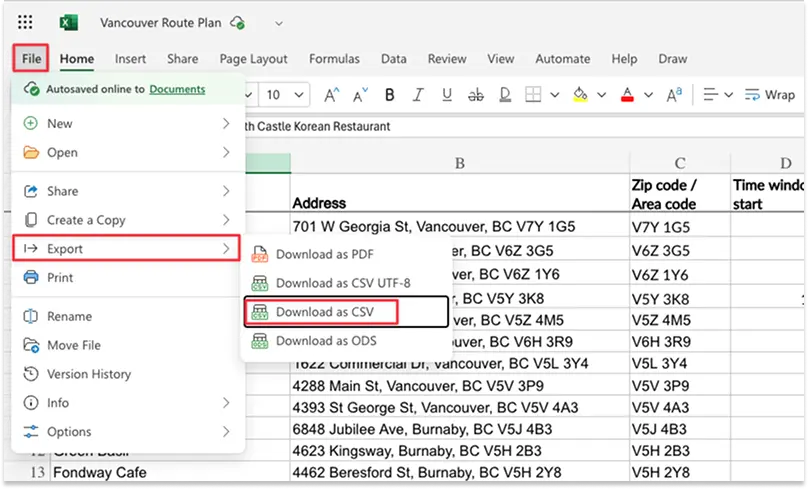808x489 pixels.
Task: Expand the font color dropdown arrow
Action: [648, 95]
